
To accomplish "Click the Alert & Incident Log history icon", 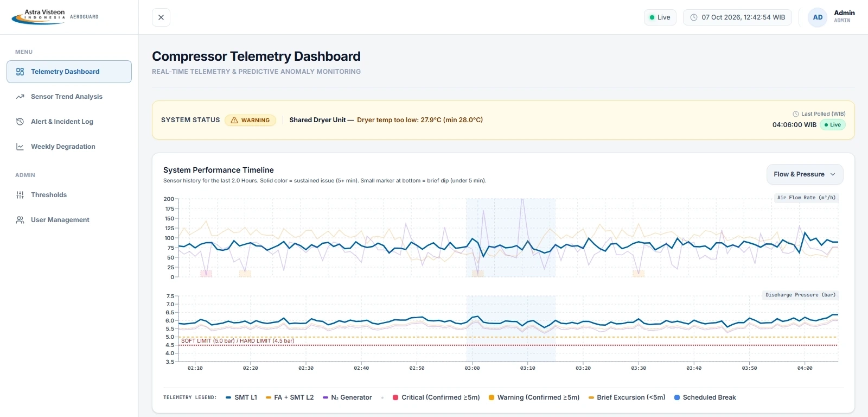I will pos(20,122).
